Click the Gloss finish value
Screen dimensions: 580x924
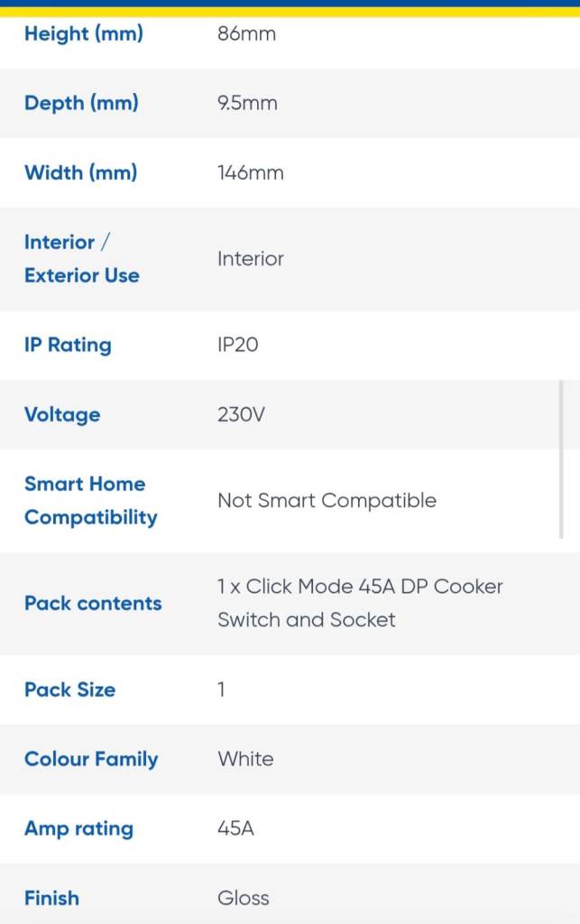click(244, 898)
